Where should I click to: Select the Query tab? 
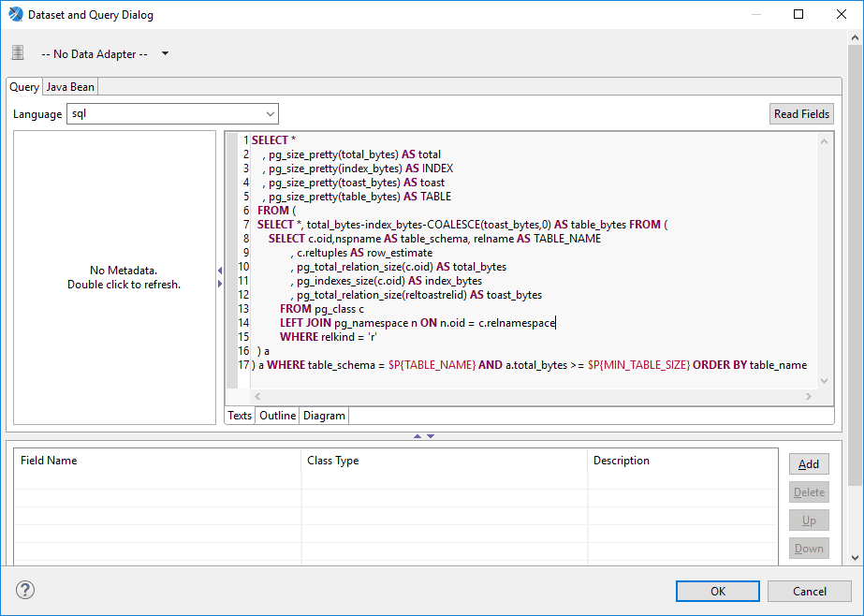click(x=24, y=87)
